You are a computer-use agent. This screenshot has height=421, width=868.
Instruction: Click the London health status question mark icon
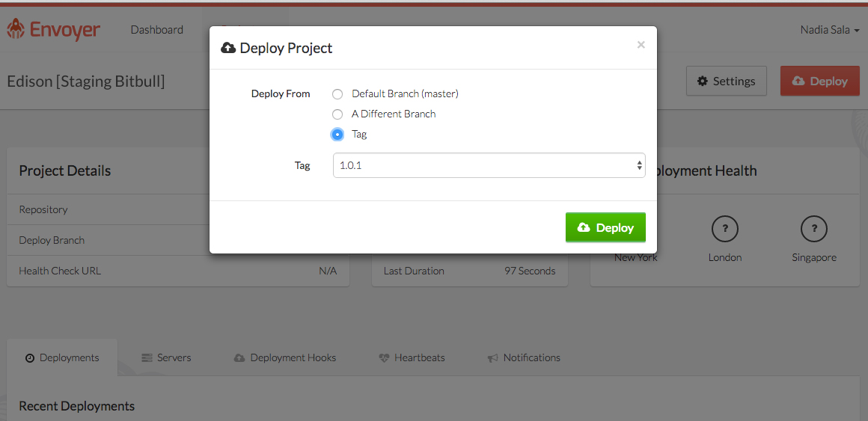click(725, 229)
